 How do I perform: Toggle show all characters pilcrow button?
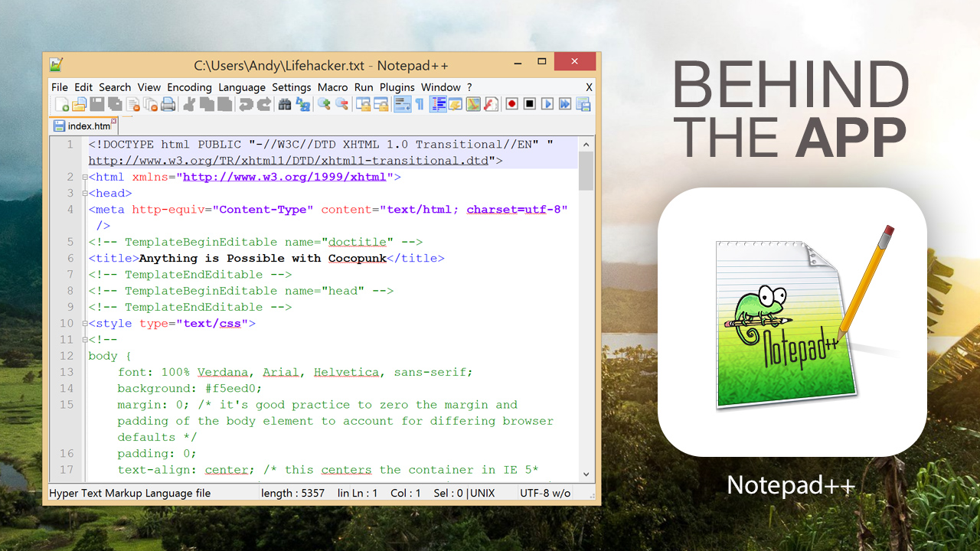click(420, 104)
